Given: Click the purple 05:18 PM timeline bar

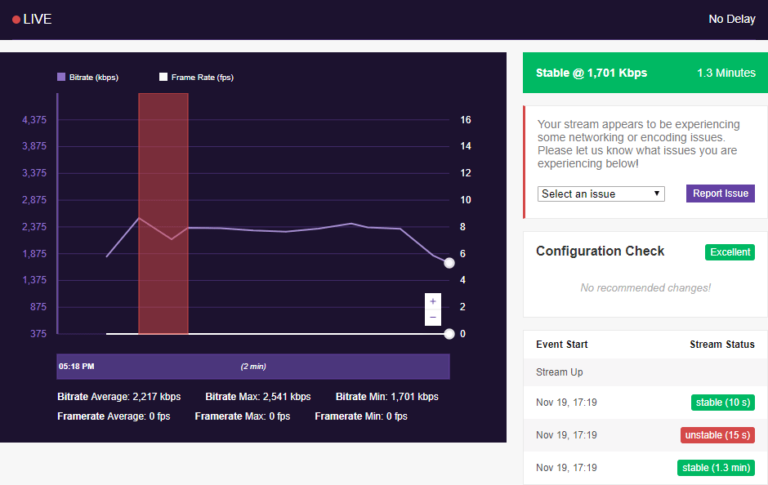Looking at the screenshot, I should 253,366.
